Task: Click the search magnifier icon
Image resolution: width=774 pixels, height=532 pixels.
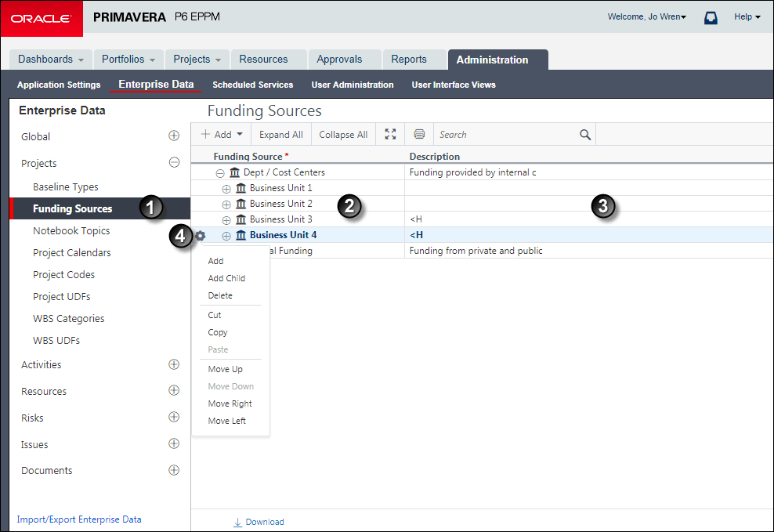Action: [x=585, y=135]
